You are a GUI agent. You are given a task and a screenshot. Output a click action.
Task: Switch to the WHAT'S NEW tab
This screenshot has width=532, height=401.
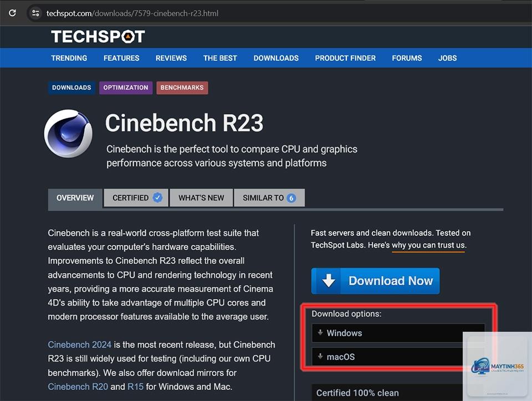coord(201,198)
